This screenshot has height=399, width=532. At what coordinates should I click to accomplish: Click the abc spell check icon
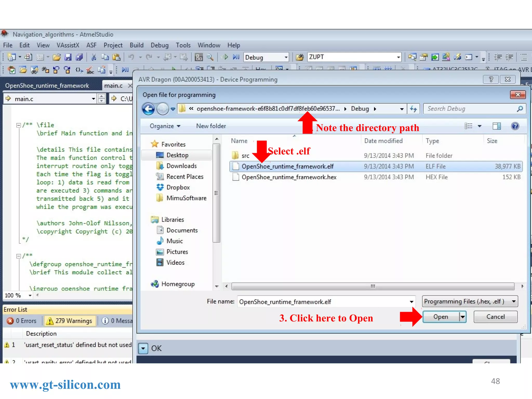tap(90, 70)
